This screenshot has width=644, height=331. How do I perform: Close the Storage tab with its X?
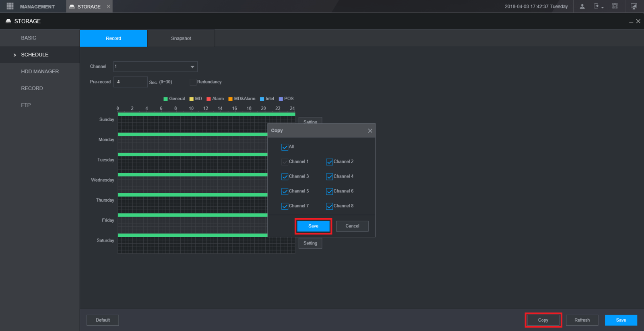point(108,6)
